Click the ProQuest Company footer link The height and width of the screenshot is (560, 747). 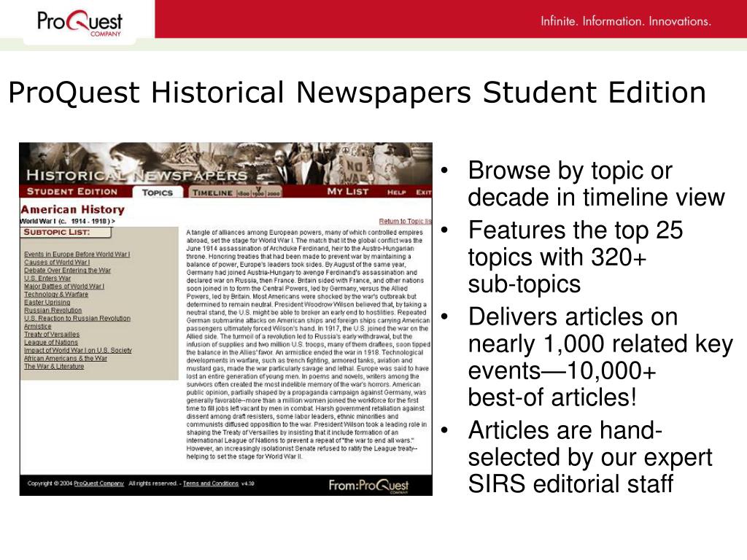tap(98, 484)
